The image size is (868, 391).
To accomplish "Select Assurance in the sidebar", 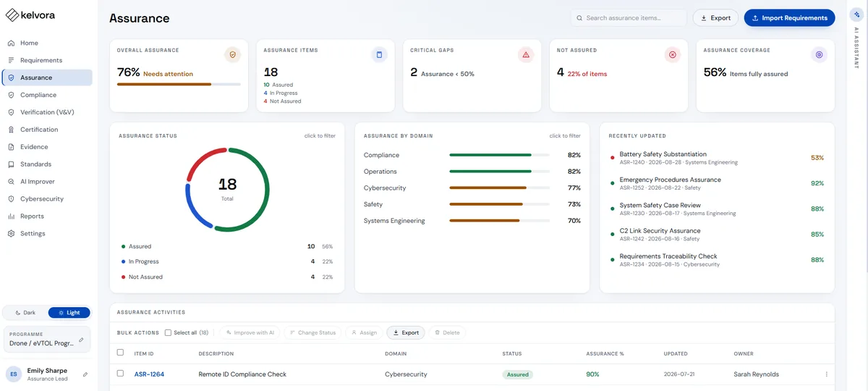I will coord(47,77).
